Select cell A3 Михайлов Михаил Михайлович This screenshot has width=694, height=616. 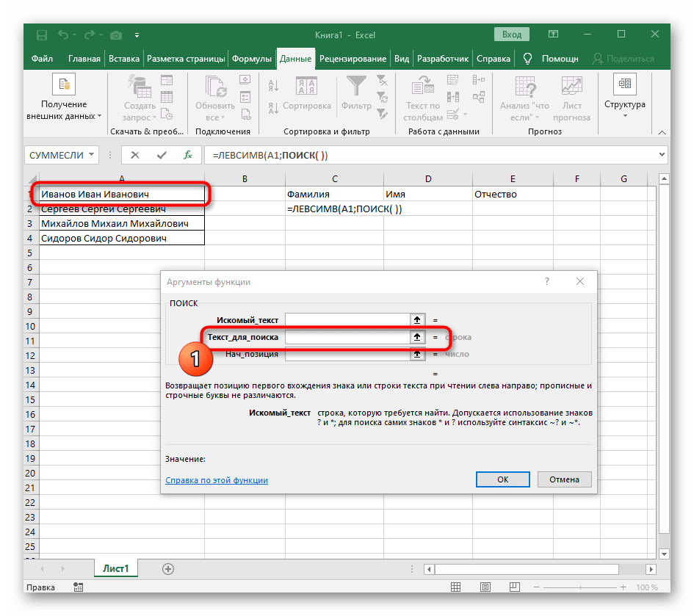click(x=122, y=223)
